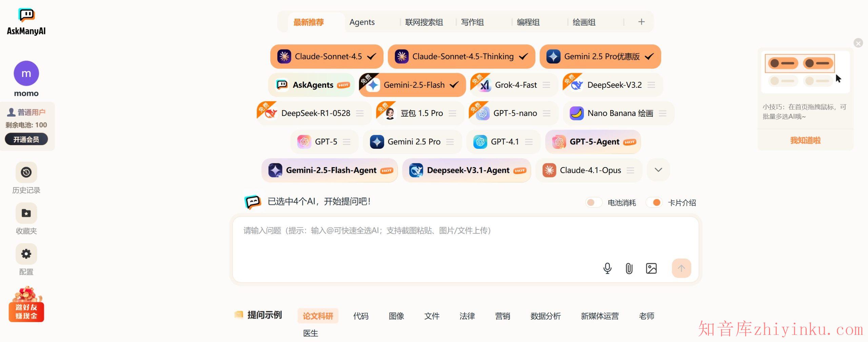Click the plus icon to add group
868x342 pixels.
[x=641, y=22]
